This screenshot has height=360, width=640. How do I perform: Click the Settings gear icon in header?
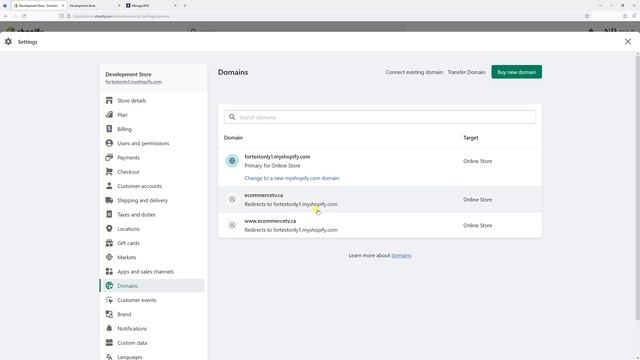pyautogui.click(x=8, y=42)
